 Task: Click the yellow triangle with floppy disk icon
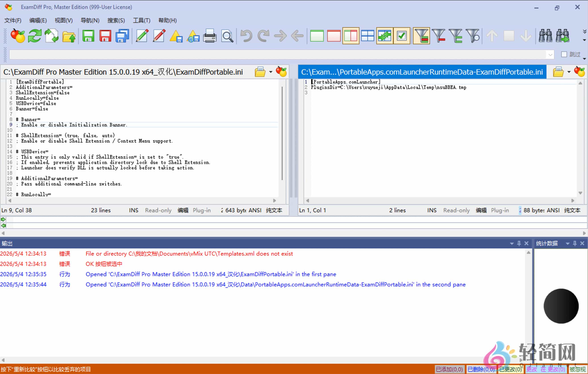coord(176,36)
